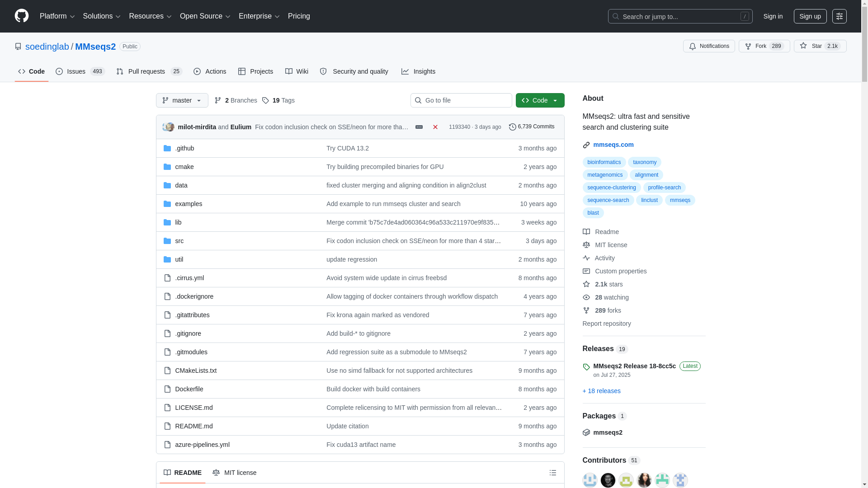Image resolution: width=868 pixels, height=488 pixels.
Task: Switch to the Pull requests tab
Action: click(149, 71)
